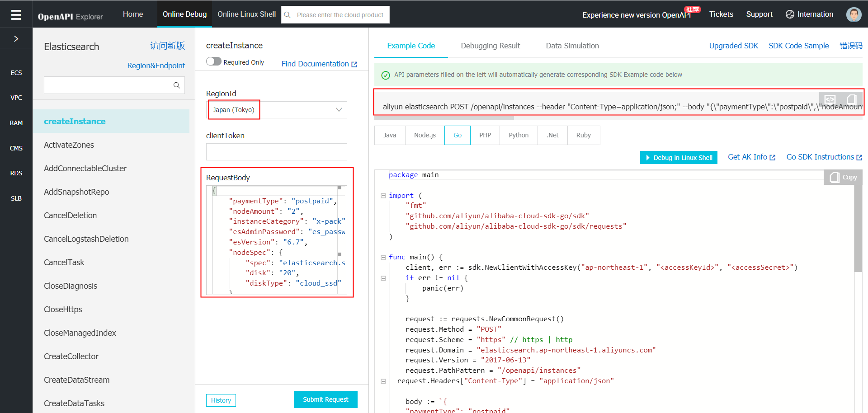Expand the left sidebar arrow
Viewport: 868px width, 413px height.
tap(16, 39)
